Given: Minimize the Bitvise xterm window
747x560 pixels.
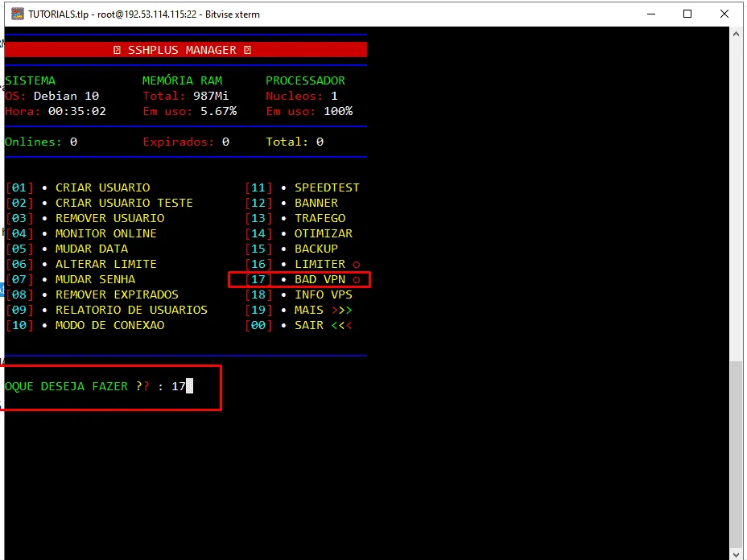Looking at the screenshot, I should tap(651, 14).
